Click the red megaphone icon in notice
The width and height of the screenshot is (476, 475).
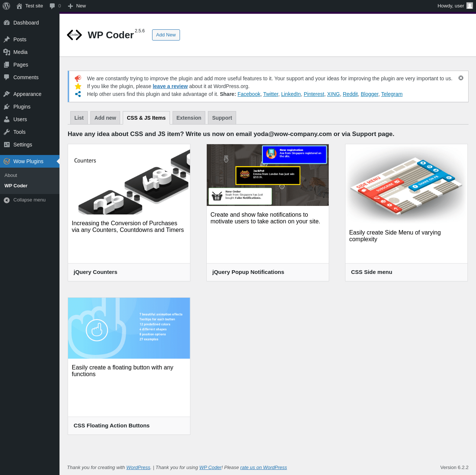78,78
